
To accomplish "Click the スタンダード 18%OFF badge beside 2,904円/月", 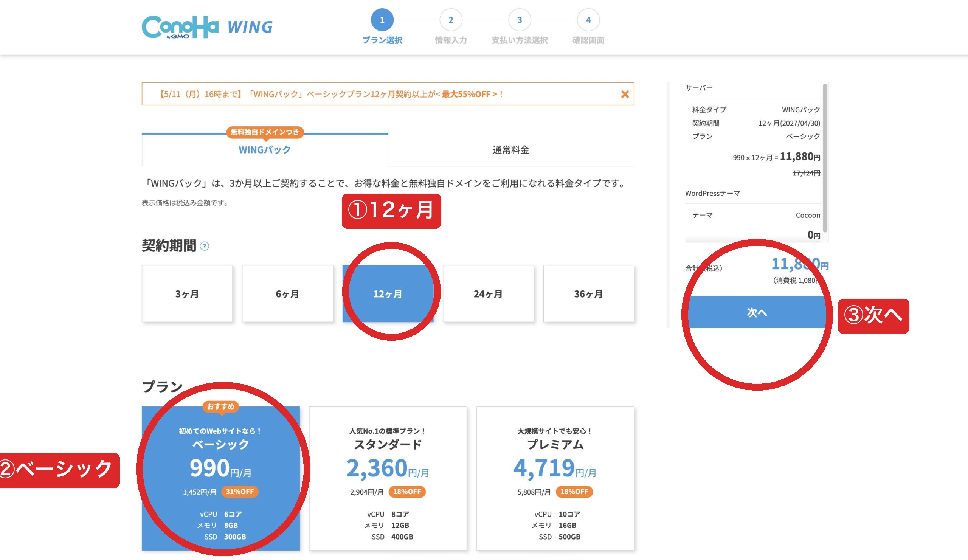I will pos(407,492).
